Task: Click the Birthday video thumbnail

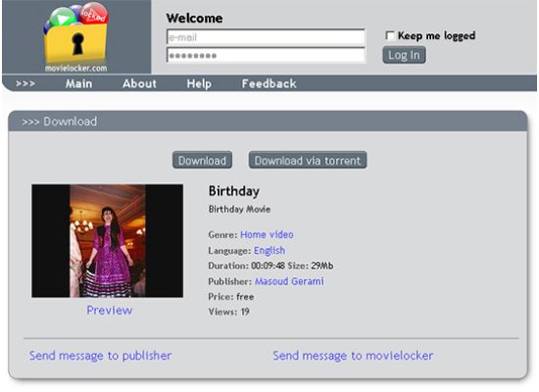Action: pyautogui.click(x=107, y=241)
